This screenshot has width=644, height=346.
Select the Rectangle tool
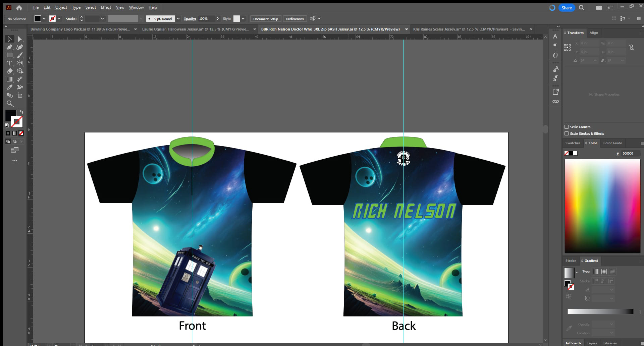(10, 55)
